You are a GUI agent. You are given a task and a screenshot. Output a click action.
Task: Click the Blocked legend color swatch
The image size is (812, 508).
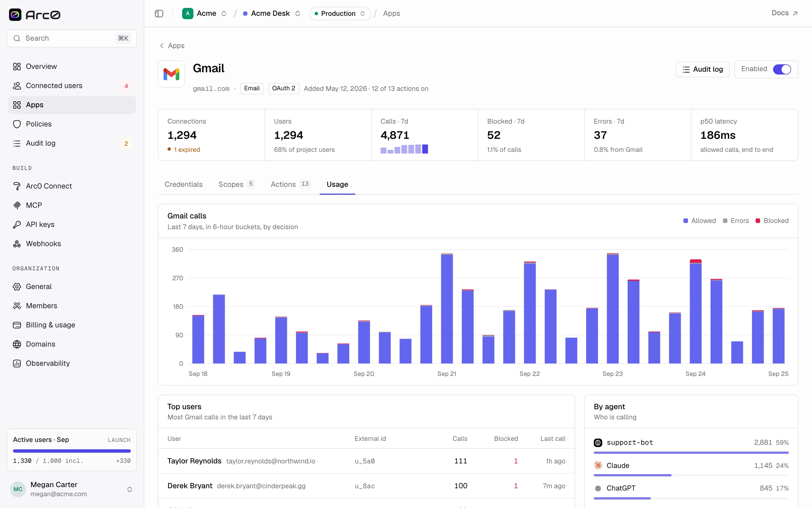(758, 221)
